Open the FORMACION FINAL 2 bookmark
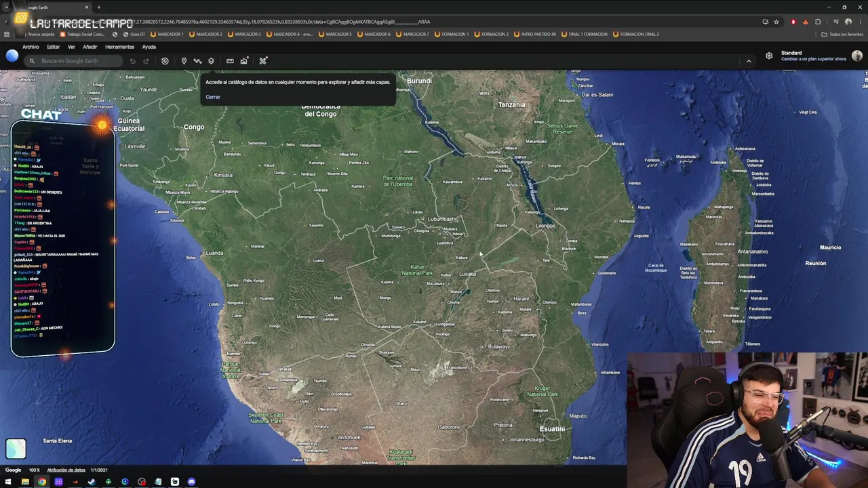868x488 pixels. (635, 34)
